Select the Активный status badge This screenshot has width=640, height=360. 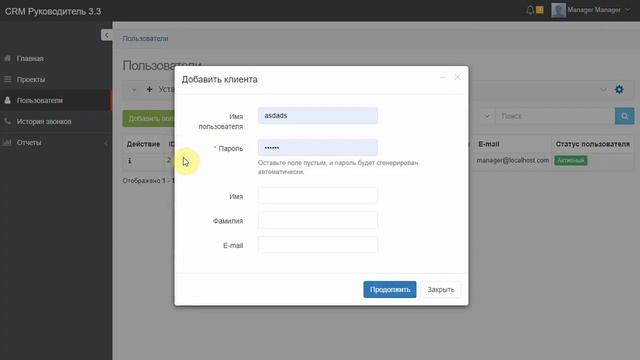point(571,160)
